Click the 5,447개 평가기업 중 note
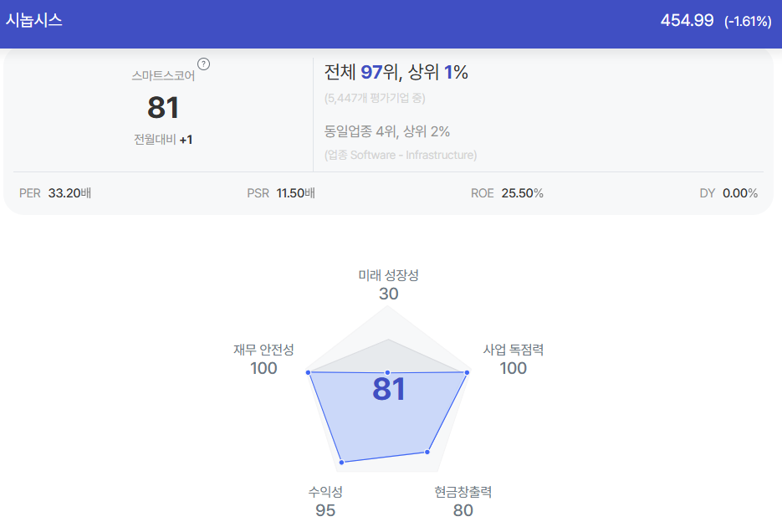 pyautogui.click(x=375, y=98)
